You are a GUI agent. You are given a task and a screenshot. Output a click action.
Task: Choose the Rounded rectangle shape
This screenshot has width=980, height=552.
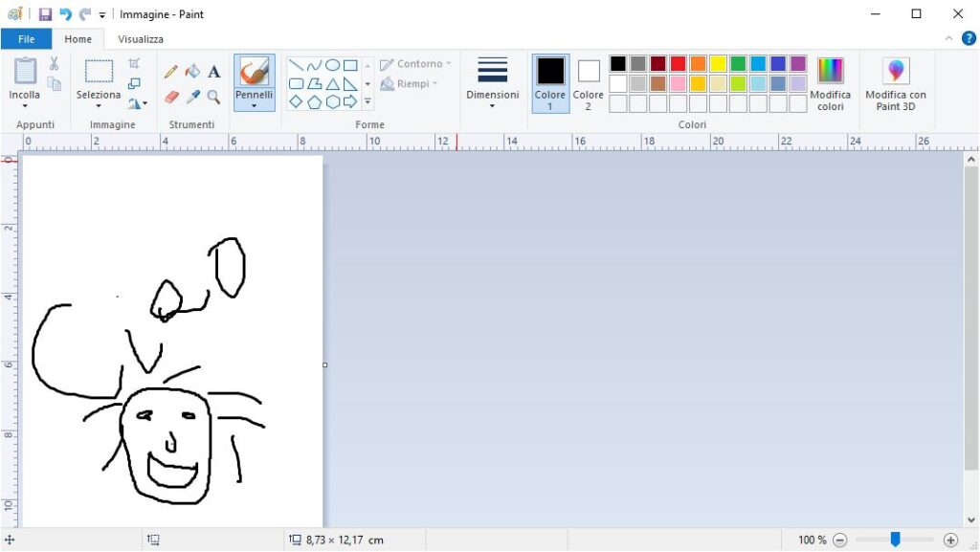(x=297, y=83)
